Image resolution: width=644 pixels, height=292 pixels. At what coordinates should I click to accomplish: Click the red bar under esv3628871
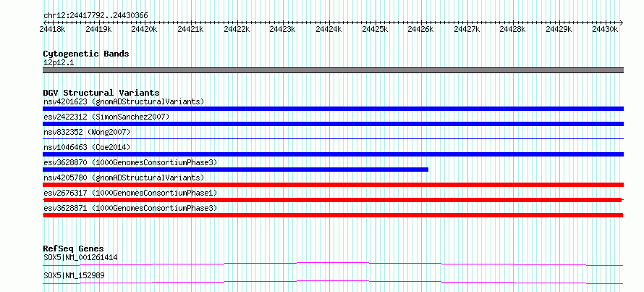[x=333, y=215]
